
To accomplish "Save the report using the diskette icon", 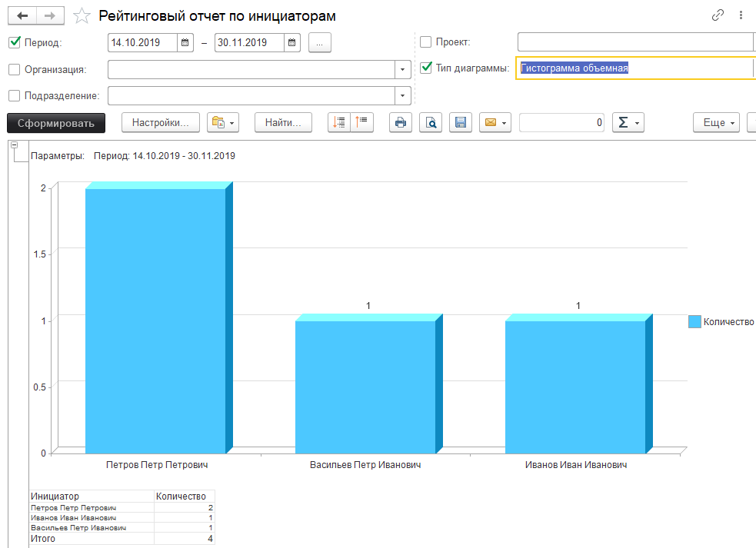I will click(x=461, y=122).
